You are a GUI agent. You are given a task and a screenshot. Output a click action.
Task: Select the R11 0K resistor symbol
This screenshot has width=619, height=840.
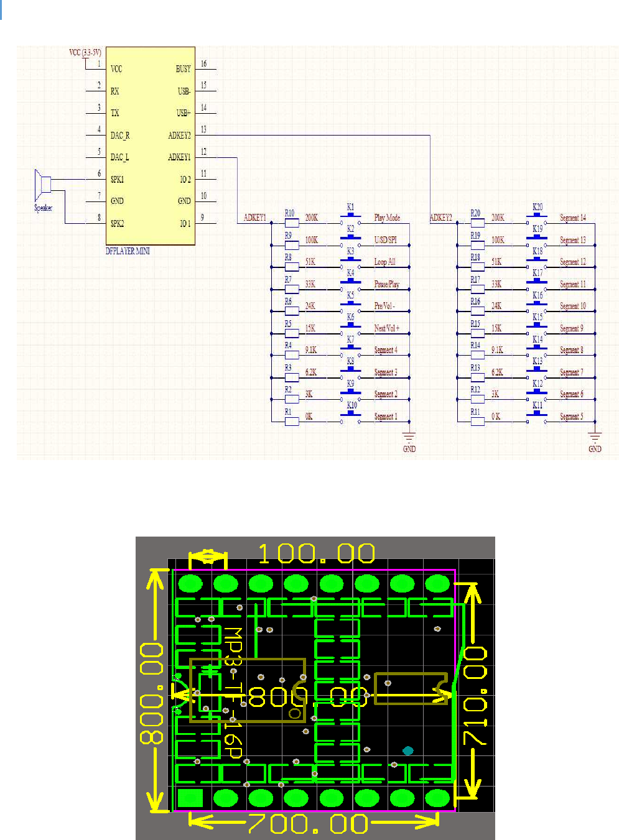tap(478, 421)
